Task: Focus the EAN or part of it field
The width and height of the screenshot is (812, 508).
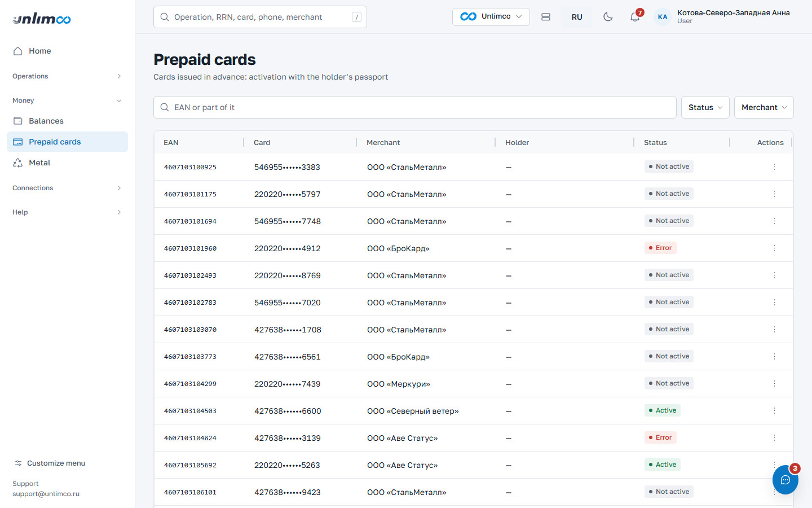Action: coord(415,107)
